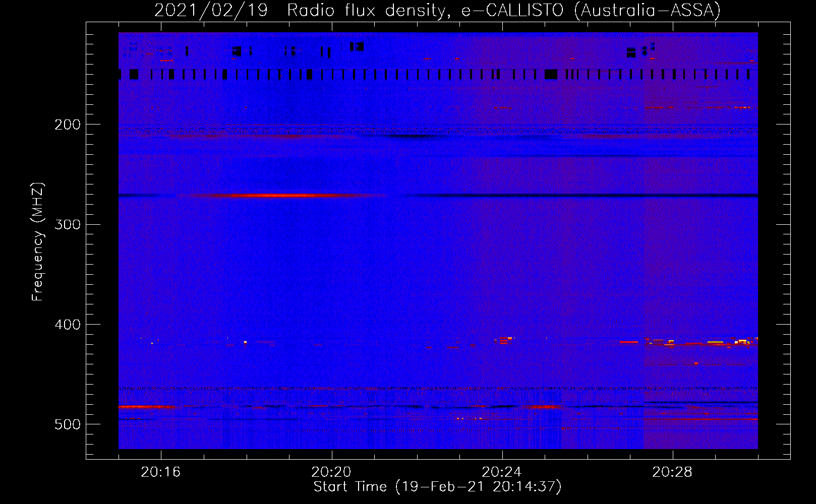Click the 'Frequency (MHZ)' axis label
816x504 pixels.
point(38,242)
